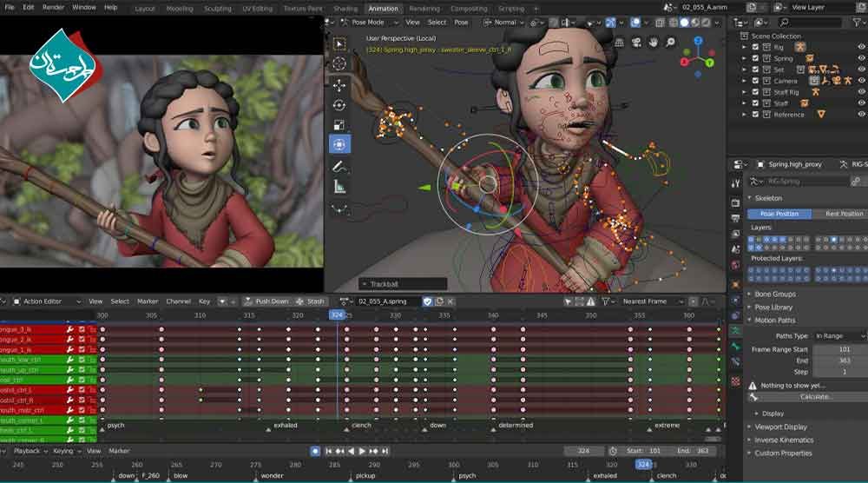
Task: Open the Output properties tab
Action: click(x=736, y=218)
